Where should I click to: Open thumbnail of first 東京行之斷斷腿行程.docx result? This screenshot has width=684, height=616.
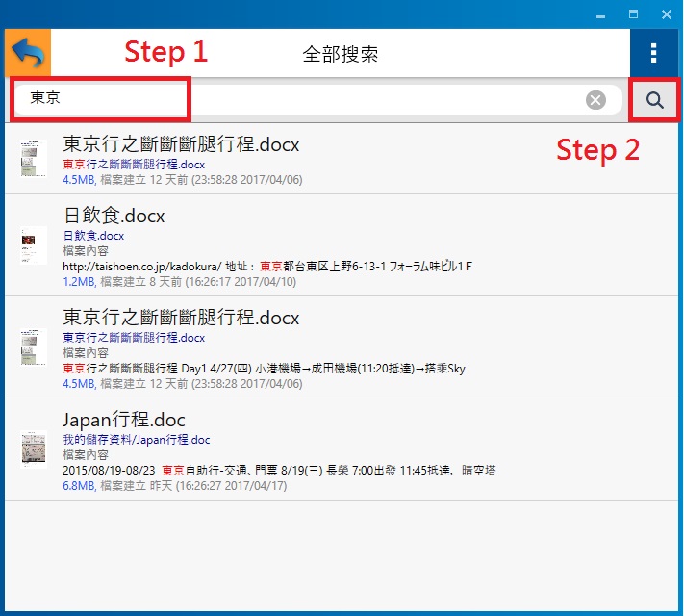point(34,158)
